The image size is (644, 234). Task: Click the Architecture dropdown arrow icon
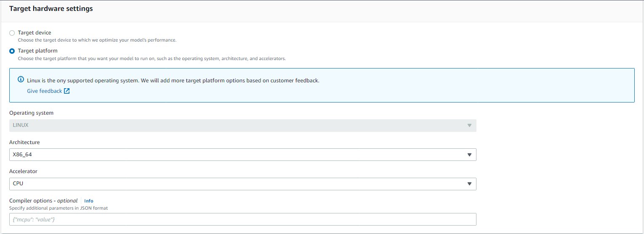[x=469, y=155]
